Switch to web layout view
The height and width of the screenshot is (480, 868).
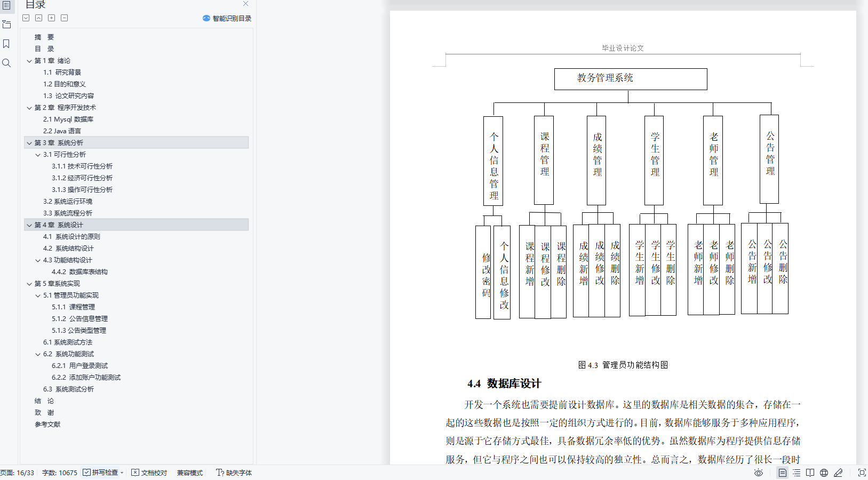coord(824,473)
